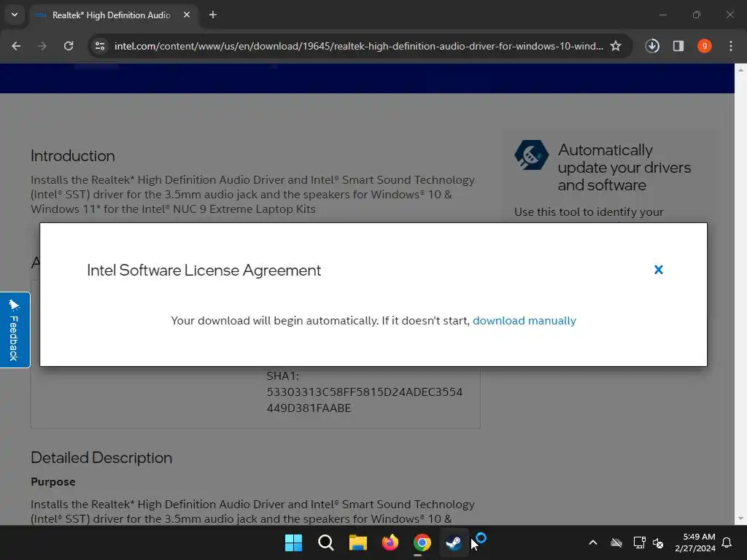View site information icon in address bar
The image size is (747, 560).
tap(100, 46)
